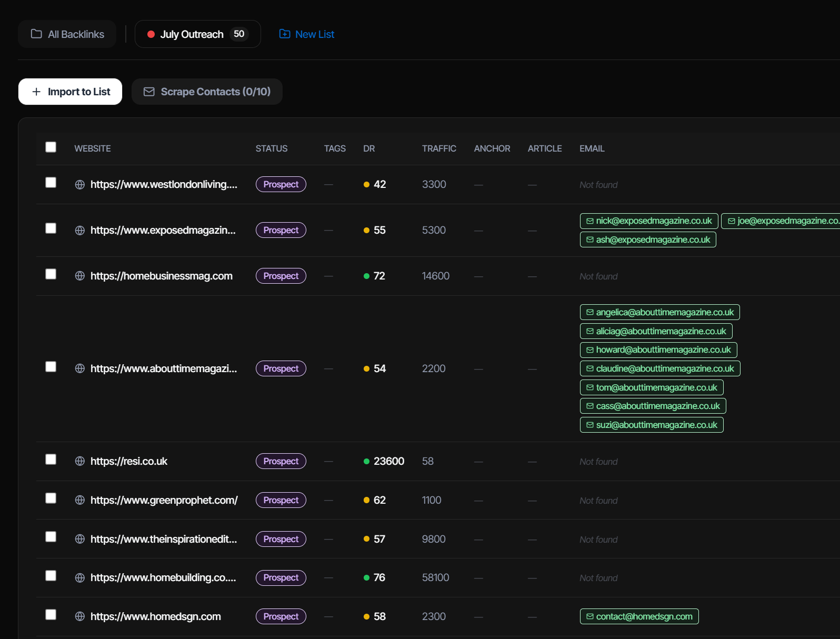Click the envelope icon in claudine@abouttimemagazine.co.uk chip

(590, 368)
